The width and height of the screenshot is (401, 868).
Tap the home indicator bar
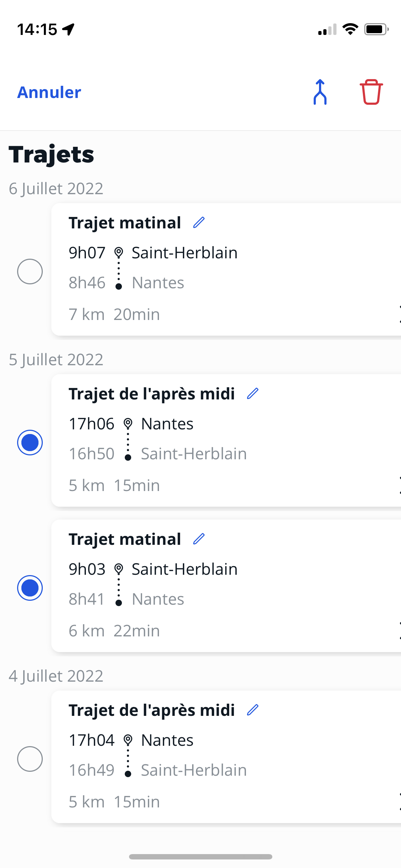(x=201, y=857)
